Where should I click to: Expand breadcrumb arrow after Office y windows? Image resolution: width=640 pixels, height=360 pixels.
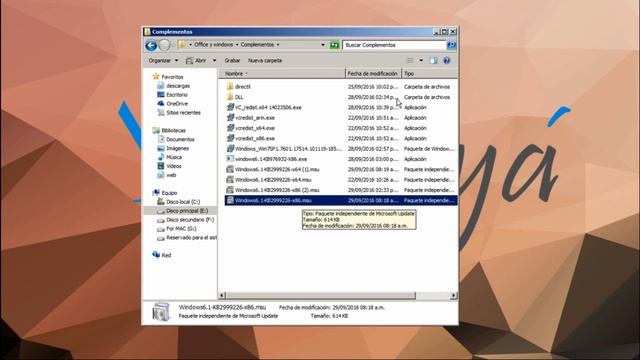click(237, 44)
